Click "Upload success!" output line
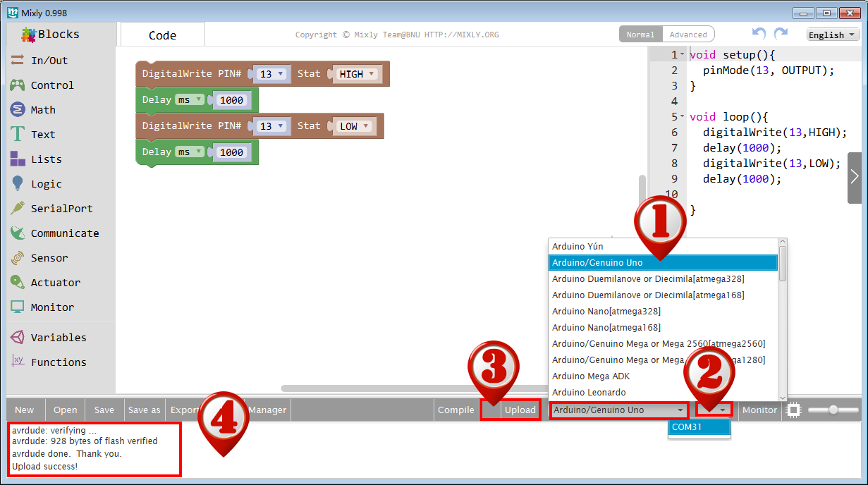868x485 pixels. click(x=45, y=467)
